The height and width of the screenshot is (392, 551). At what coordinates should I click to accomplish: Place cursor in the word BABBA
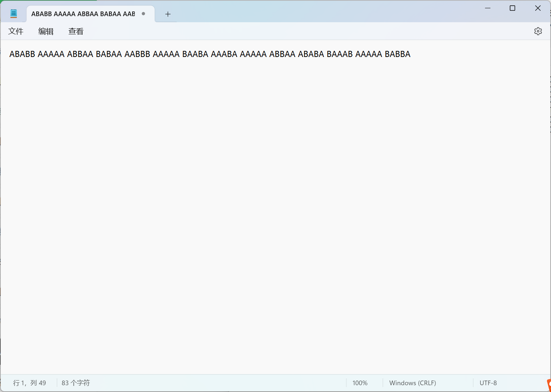pos(397,54)
